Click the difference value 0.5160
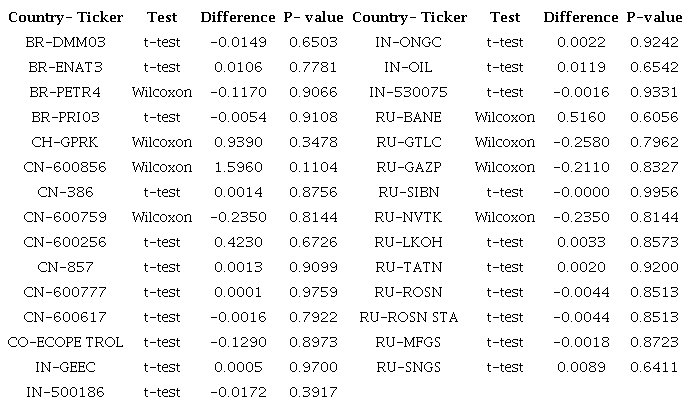 click(581, 117)
